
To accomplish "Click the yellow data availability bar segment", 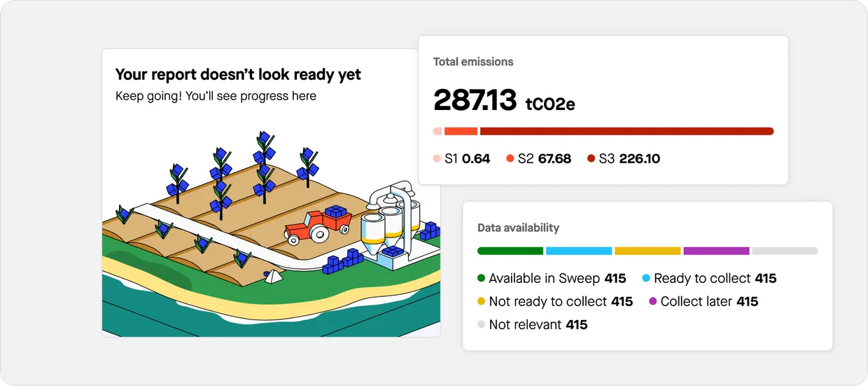I will (647, 251).
